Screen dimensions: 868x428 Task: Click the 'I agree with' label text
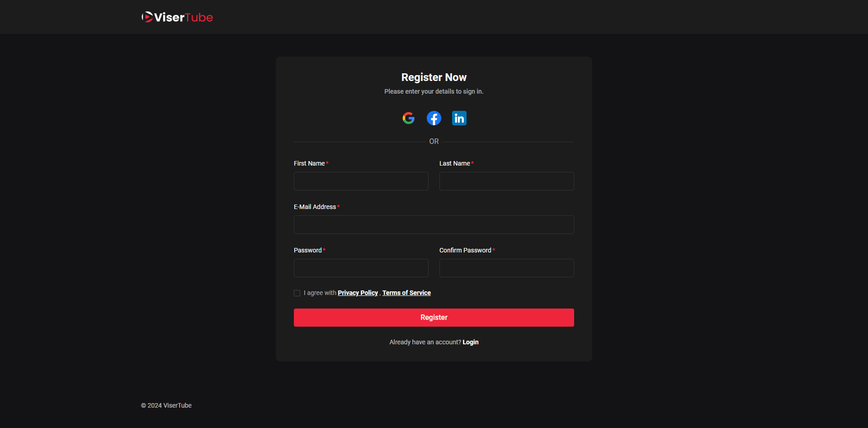pos(320,293)
